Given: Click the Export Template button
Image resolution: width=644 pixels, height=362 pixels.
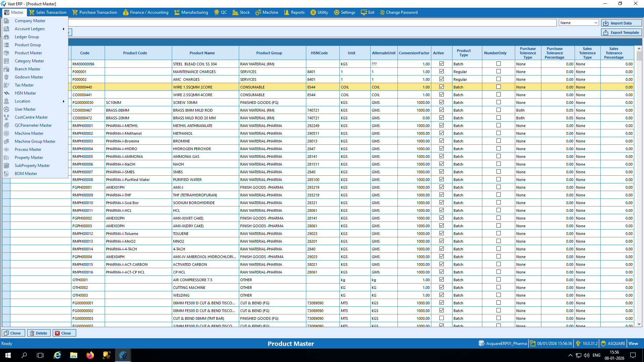Looking at the screenshot, I should pyautogui.click(x=621, y=33).
